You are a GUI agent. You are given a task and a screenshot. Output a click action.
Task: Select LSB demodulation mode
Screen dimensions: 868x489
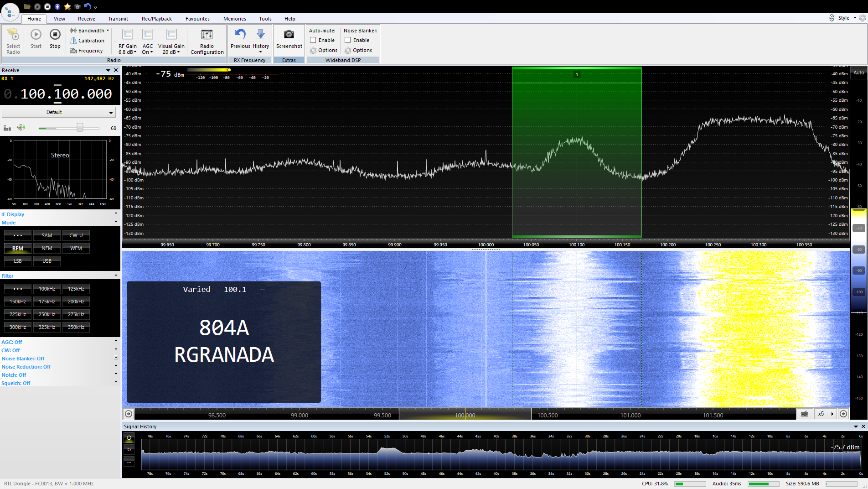(x=18, y=261)
